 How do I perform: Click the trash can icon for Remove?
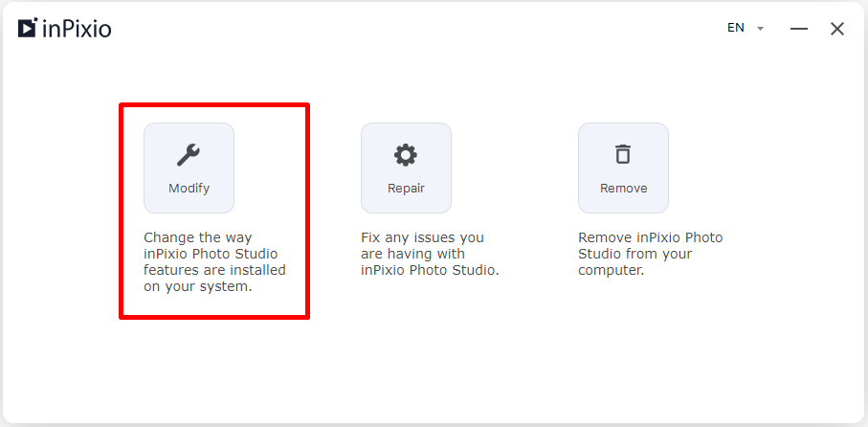click(623, 154)
